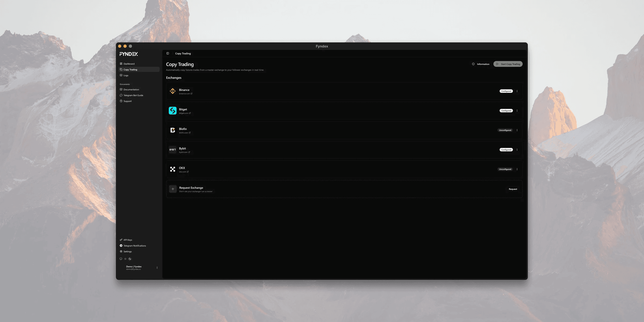Switch to light theme sun icon
This screenshot has width=644, height=322.
coord(125,259)
